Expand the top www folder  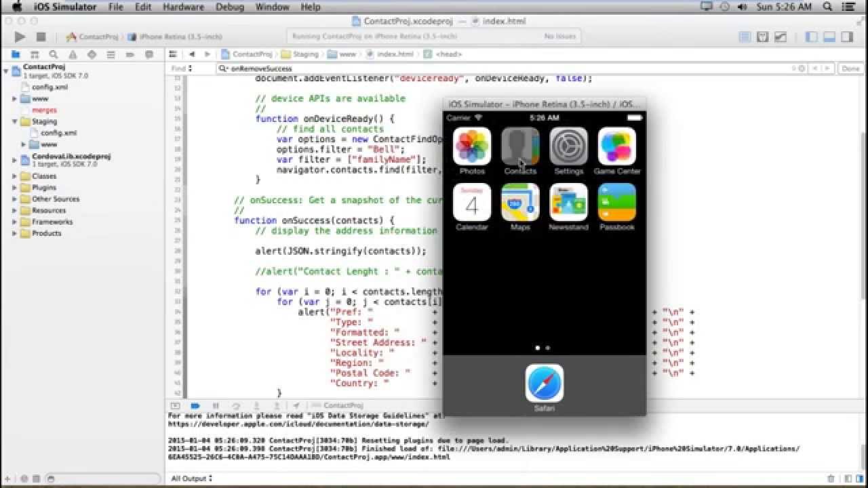14,99
